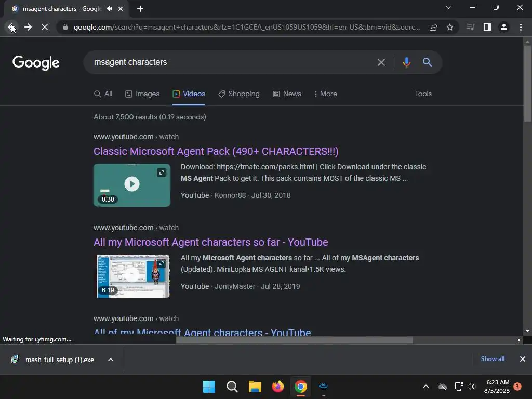532x399 pixels.
Task: Select the Videos tab
Action: [x=189, y=94]
